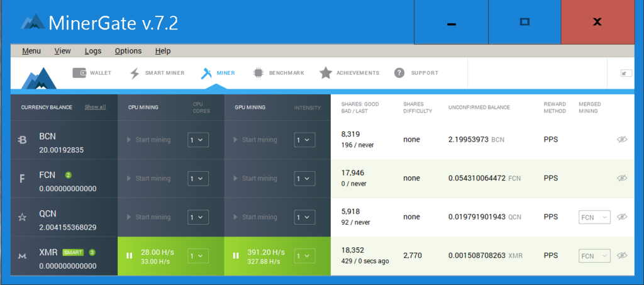The height and width of the screenshot is (285, 644).
Task: Click BCN balance 20.00192835
Action: (61, 150)
